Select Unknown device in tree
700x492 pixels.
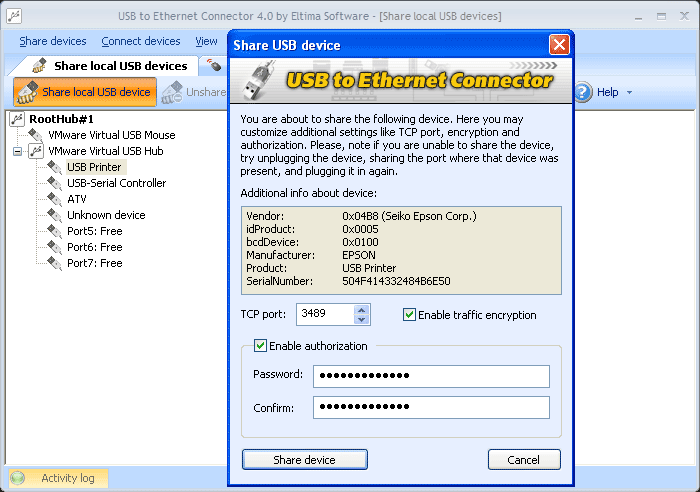point(106,215)
